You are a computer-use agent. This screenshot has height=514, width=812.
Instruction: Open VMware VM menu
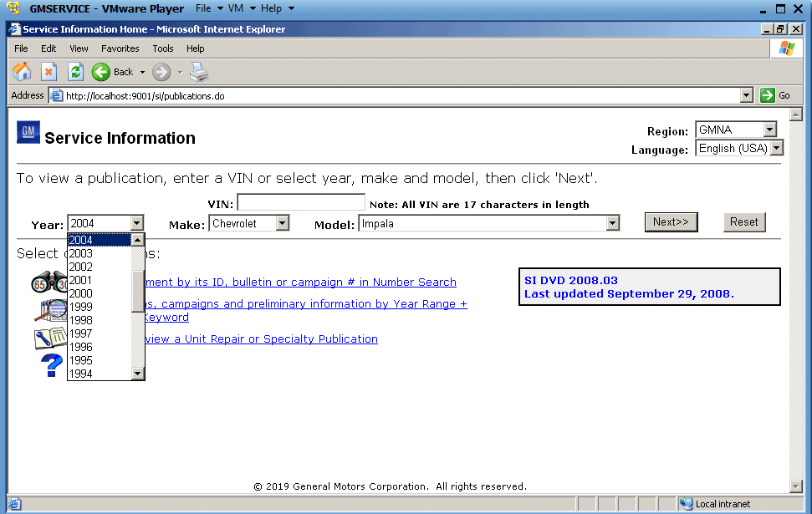tap(236, 8)
